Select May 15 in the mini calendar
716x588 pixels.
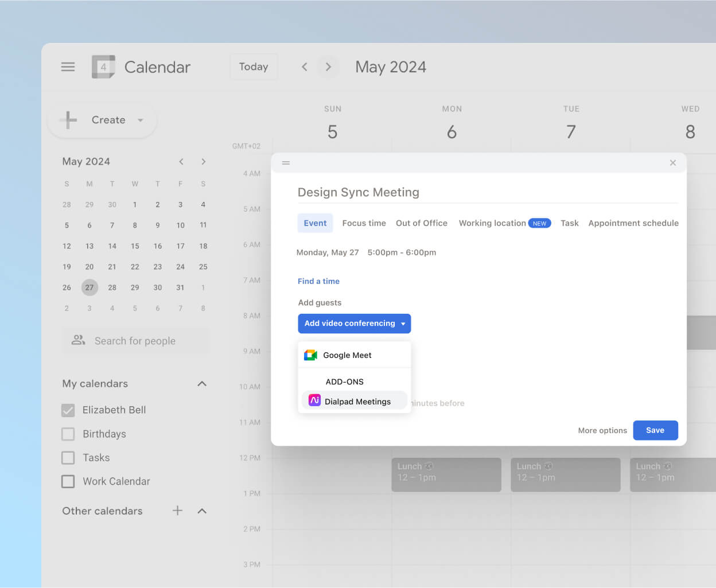pos(135,246)
